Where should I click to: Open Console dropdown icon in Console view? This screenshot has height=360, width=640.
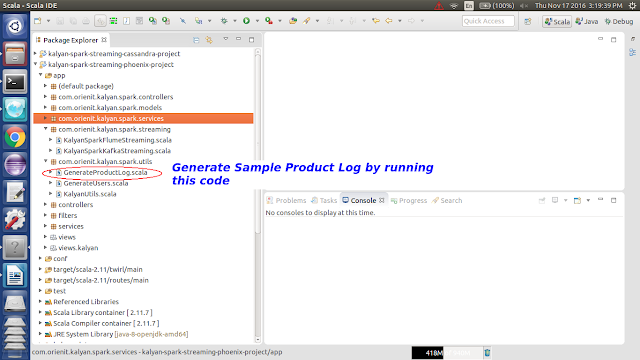point(577,200)
